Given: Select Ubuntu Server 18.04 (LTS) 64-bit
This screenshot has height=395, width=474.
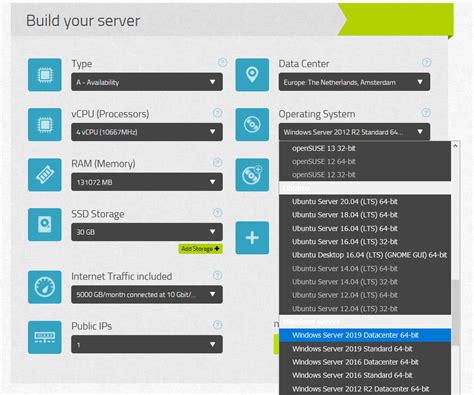Looking at the screenshot, I should (365, 215).
